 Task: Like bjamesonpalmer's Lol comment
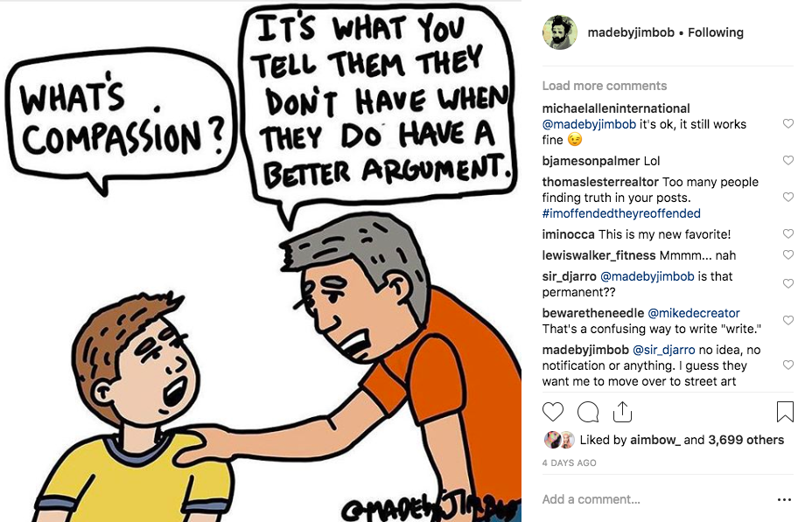pos(787,160)
